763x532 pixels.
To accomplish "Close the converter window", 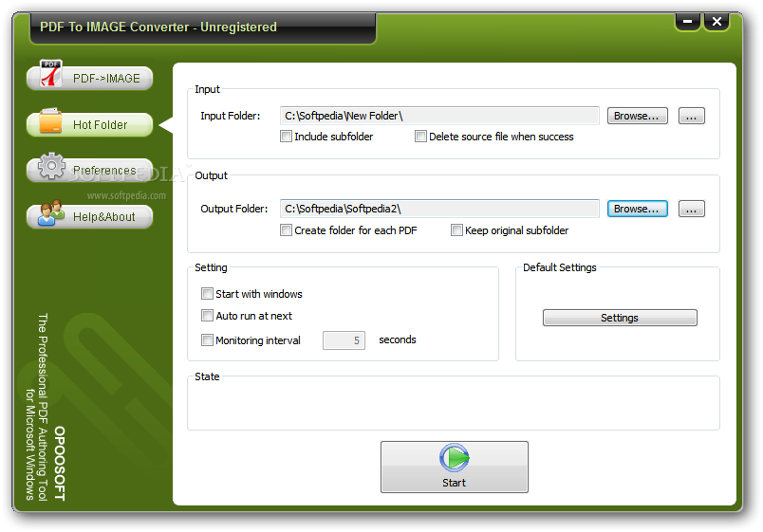I will click(x=716, y=22).
